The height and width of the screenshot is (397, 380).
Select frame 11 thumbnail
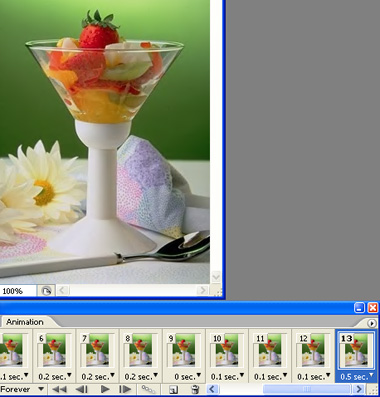[x=270, y=350]
